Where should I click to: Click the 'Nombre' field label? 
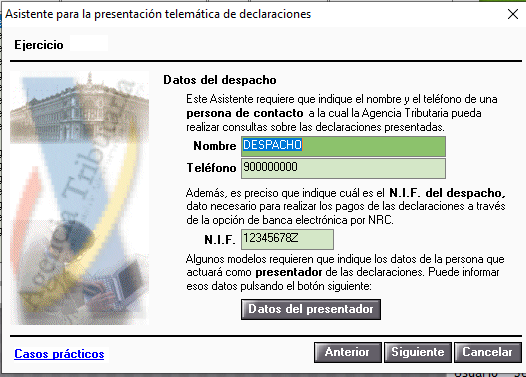point(215,146)
